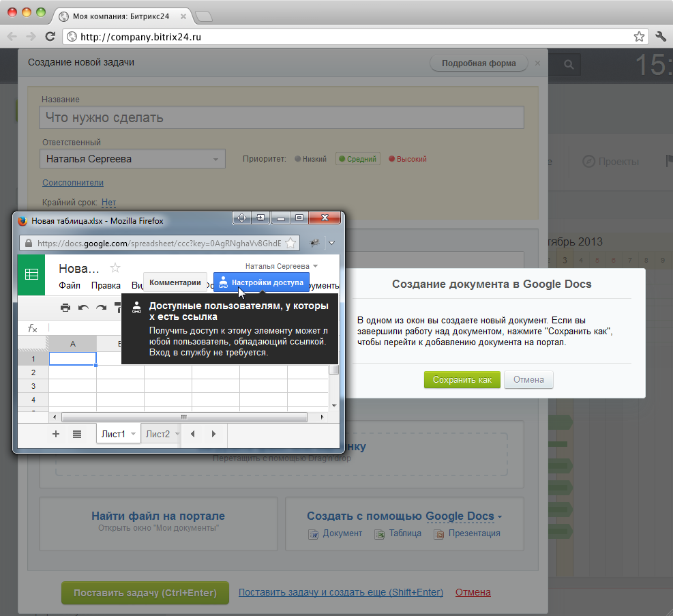The image size is (673, 616).
Task: Open Firefox toolbar dropdown arrow
Action: (332, 243)
